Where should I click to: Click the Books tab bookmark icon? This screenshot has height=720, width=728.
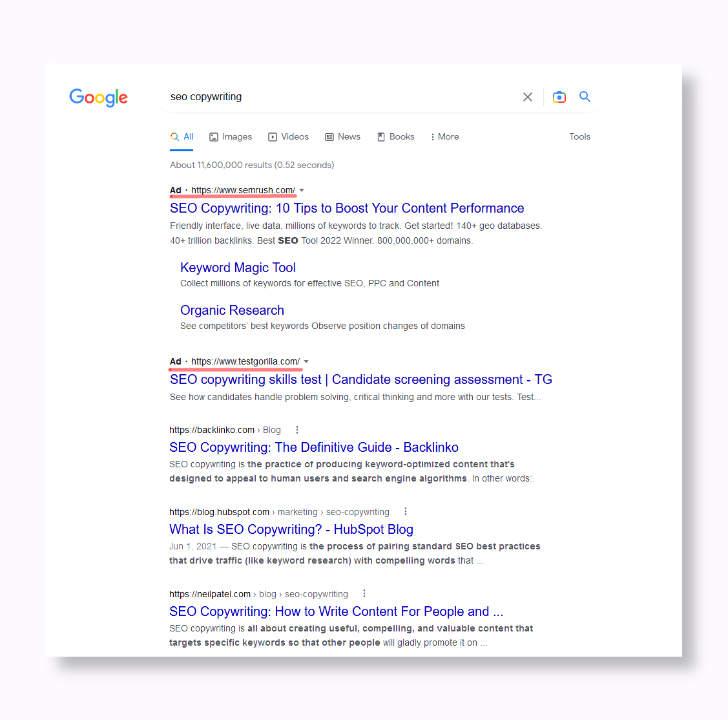(x=380, y=137)
